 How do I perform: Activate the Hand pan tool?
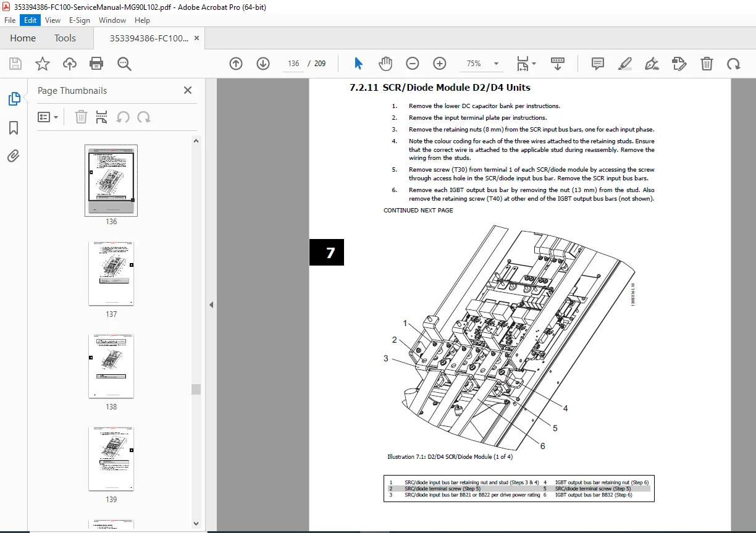pyautogui.click(x=385, y=64)
